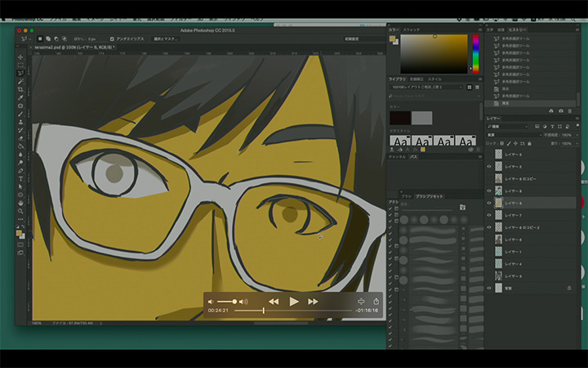The width and height of the screenshot is (588, 368).
Task: Click the Add to Selection mode icon
Action: coord(48,38)
